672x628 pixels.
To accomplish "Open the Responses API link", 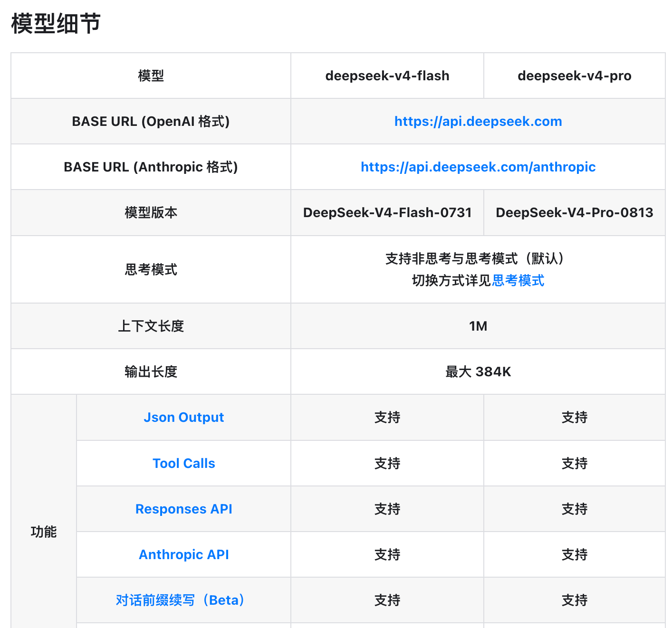I will pos(184,509).
